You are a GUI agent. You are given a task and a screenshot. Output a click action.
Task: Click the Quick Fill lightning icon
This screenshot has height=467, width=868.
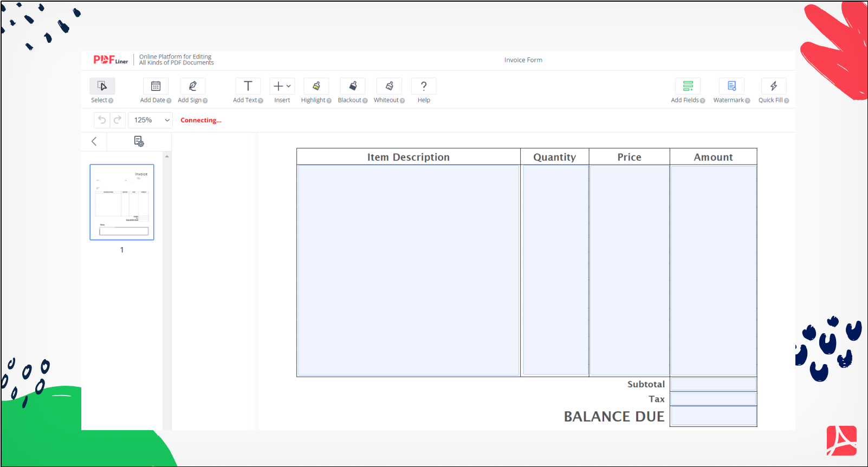coord(774,86)
